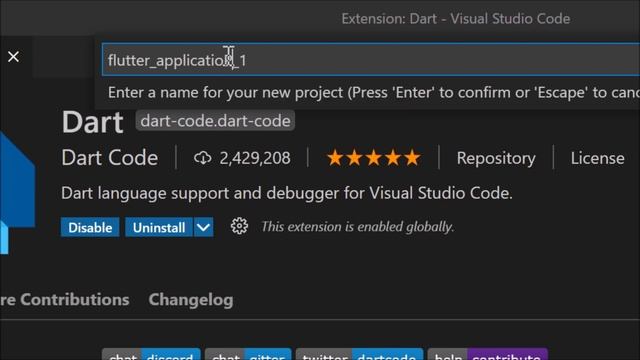Uninstall the Dart extension
Viewport: 640px width, 360px height.
[x=159, y=227]
